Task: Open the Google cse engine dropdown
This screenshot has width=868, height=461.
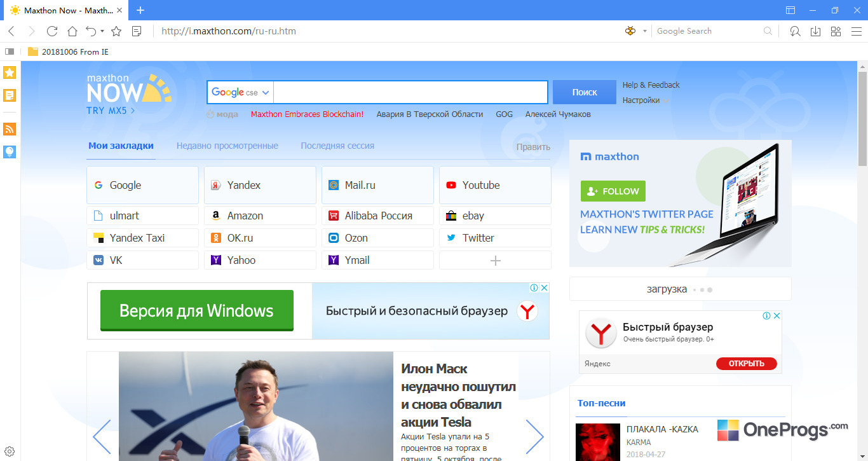Action: (x=240, y=92)
